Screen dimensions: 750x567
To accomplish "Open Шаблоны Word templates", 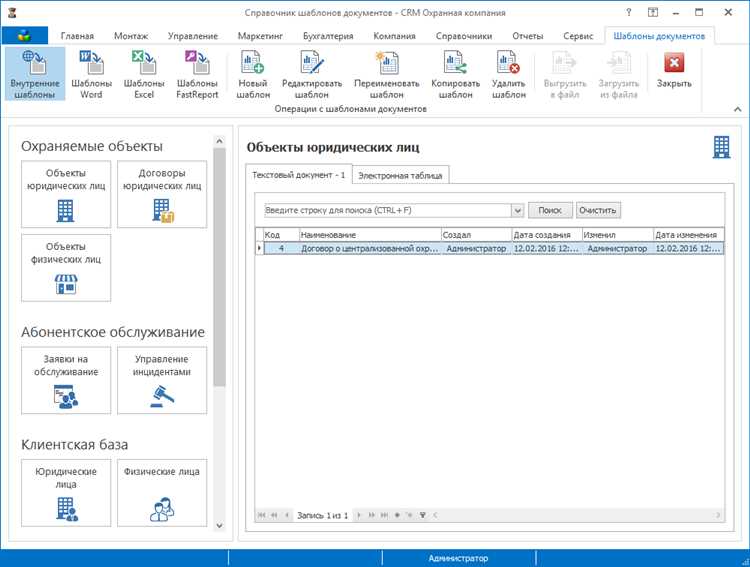I will pos(91,74).
